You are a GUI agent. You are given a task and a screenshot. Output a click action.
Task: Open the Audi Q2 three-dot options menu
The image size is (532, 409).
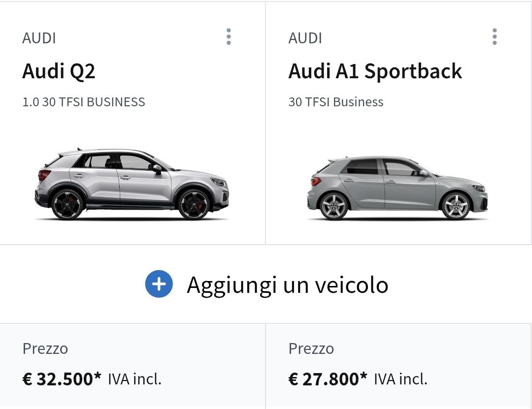pos(229,37)
